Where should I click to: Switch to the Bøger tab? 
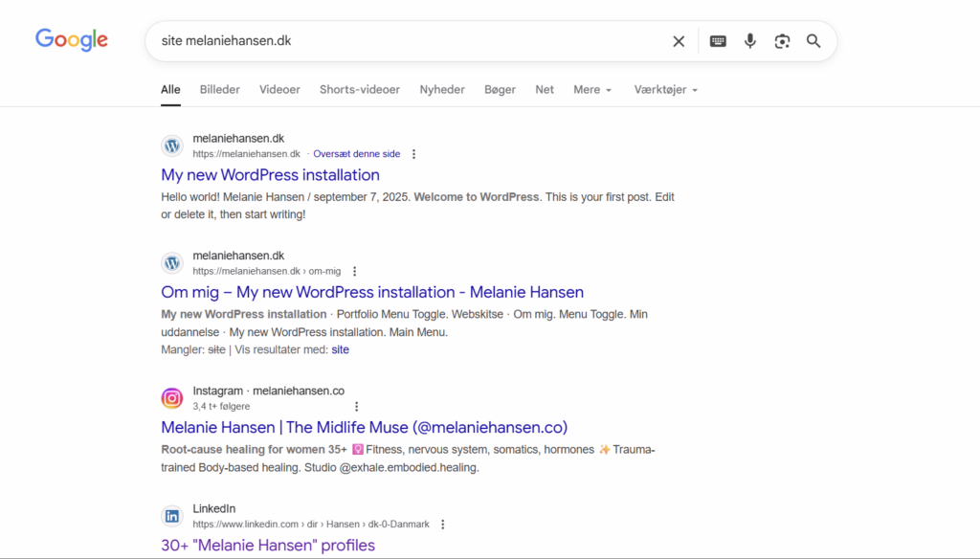coord(500,89)
